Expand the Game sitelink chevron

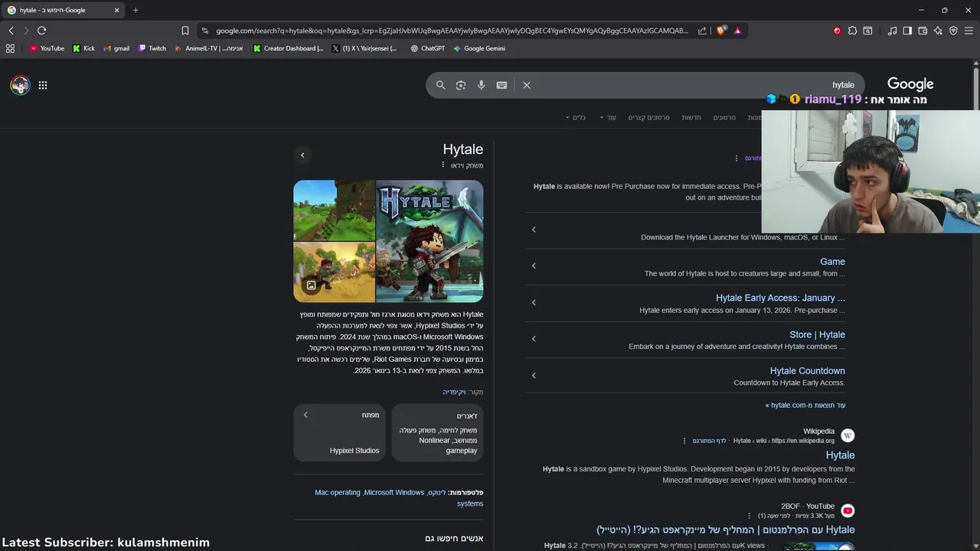pyautogui.click(x=534, y=266)
